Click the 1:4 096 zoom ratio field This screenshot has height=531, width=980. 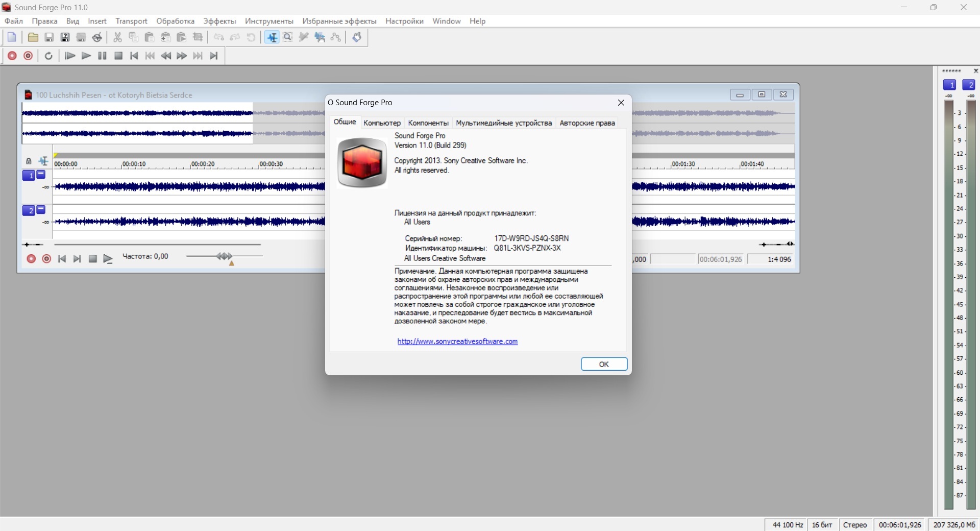click(770, 259)
